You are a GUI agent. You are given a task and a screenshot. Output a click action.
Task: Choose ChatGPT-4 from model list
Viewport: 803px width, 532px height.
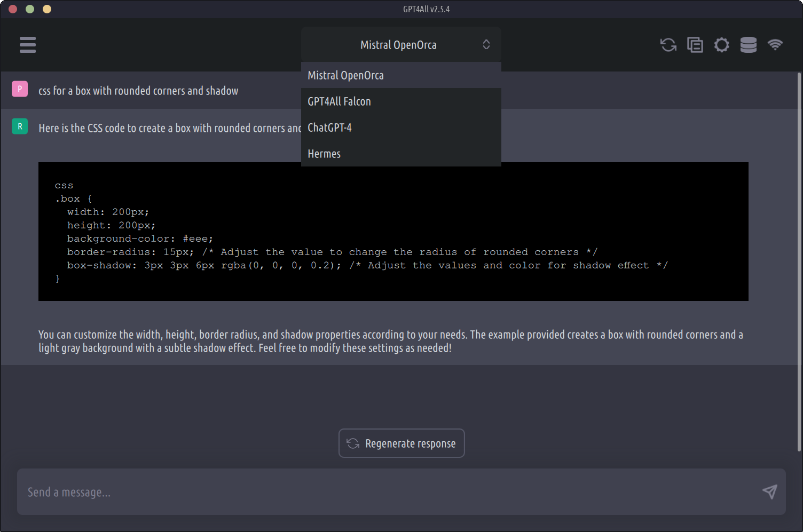point(401,128)
